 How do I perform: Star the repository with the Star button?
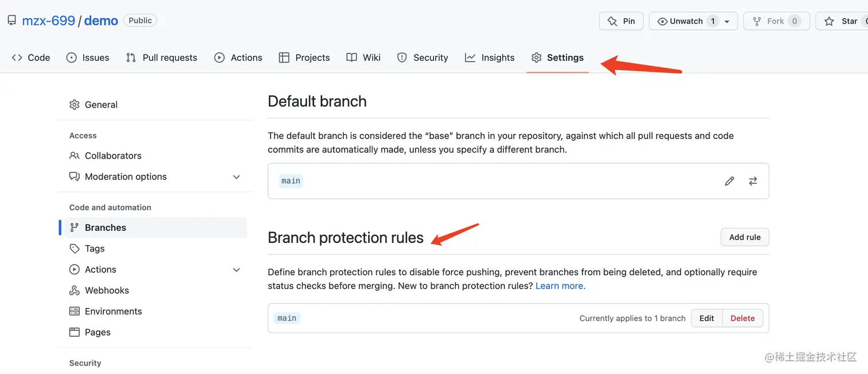(842, 21)
